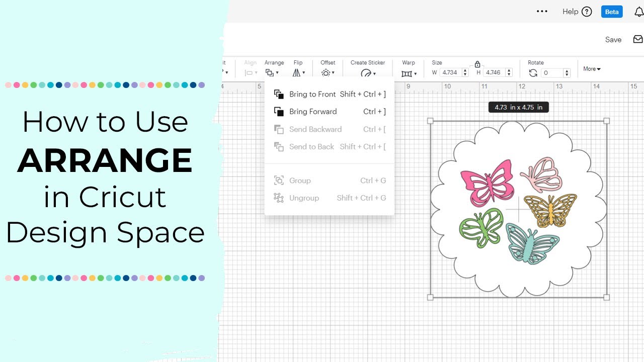Click the Align tool icon
The width and height of the screenshot is (644, 362).
251,73
